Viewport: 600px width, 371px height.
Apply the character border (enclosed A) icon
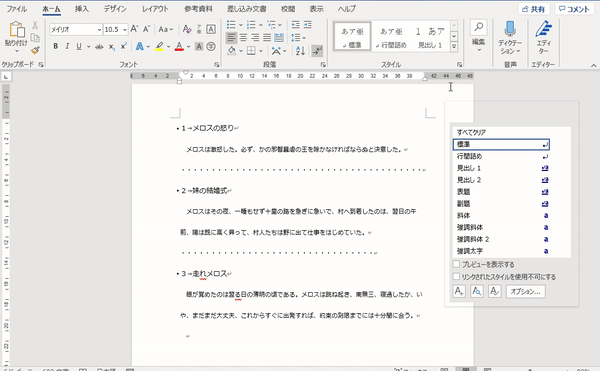pos(211,29)
